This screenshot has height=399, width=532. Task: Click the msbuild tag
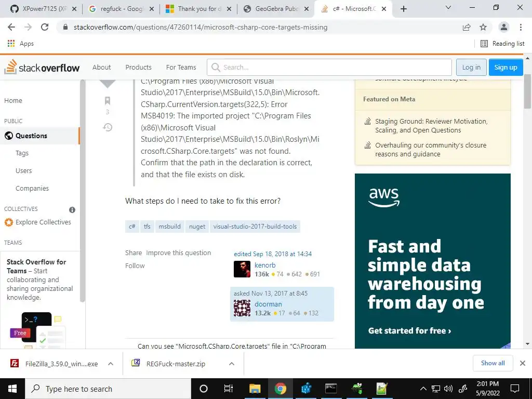click(x=170, y=227)
